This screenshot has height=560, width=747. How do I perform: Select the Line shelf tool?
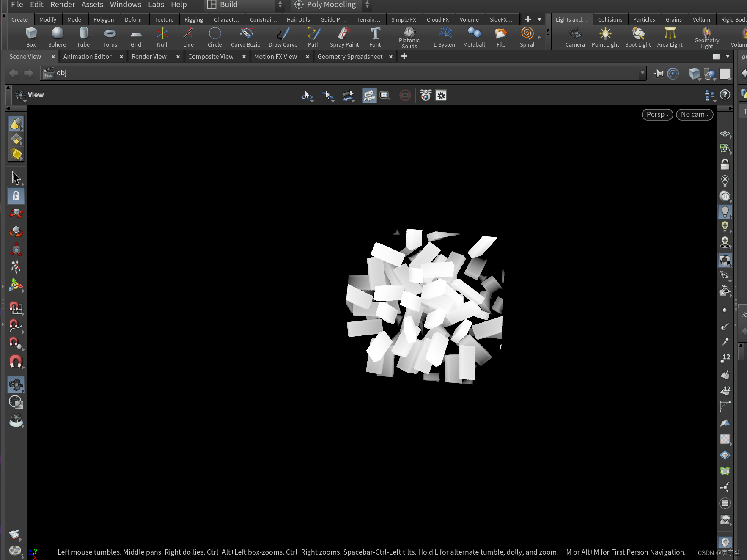[x=188, y=37]
